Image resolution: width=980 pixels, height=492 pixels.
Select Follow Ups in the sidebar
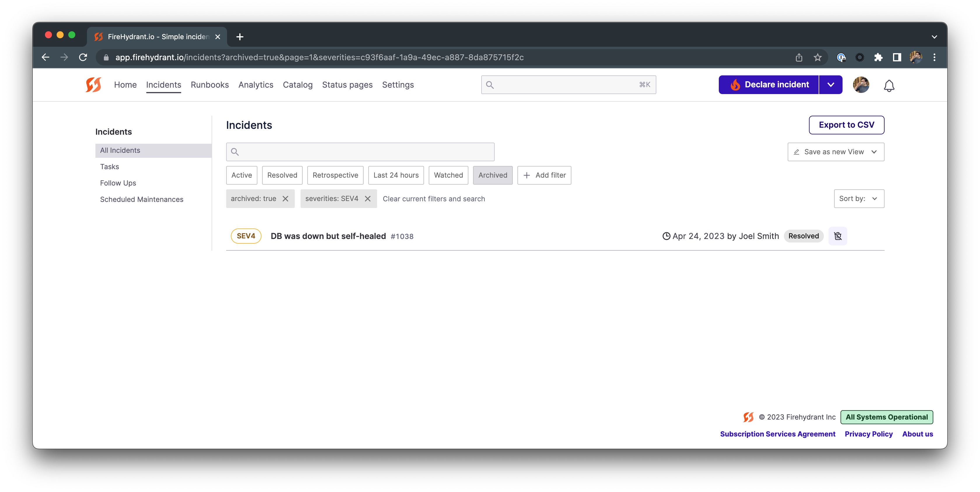tap(118, 183)
